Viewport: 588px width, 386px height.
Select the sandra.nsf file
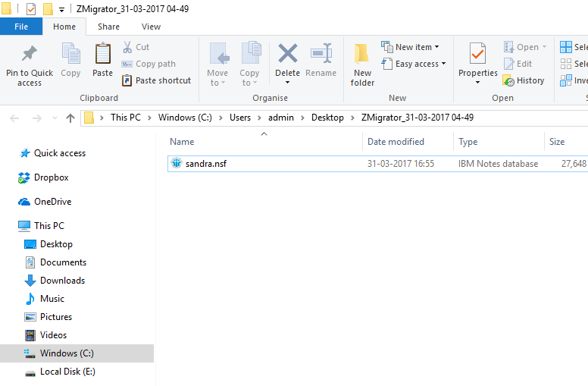click(377, 164)
